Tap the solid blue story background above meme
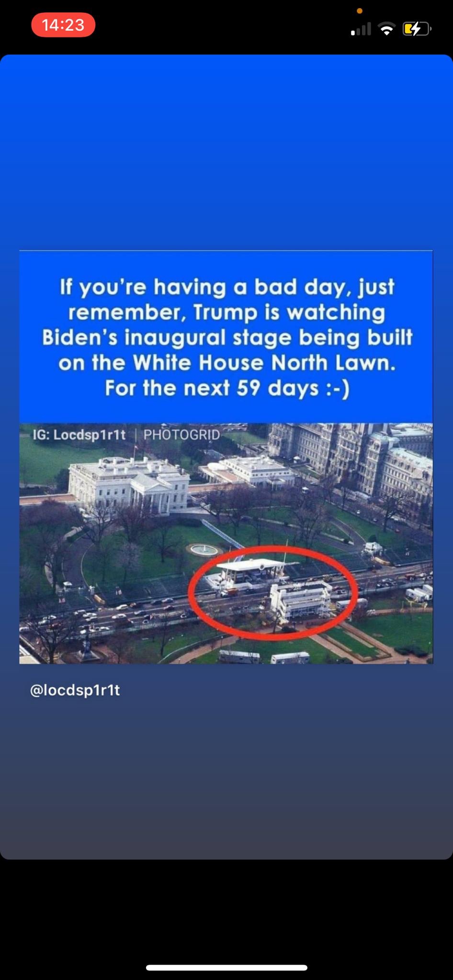 coord(226,152)
